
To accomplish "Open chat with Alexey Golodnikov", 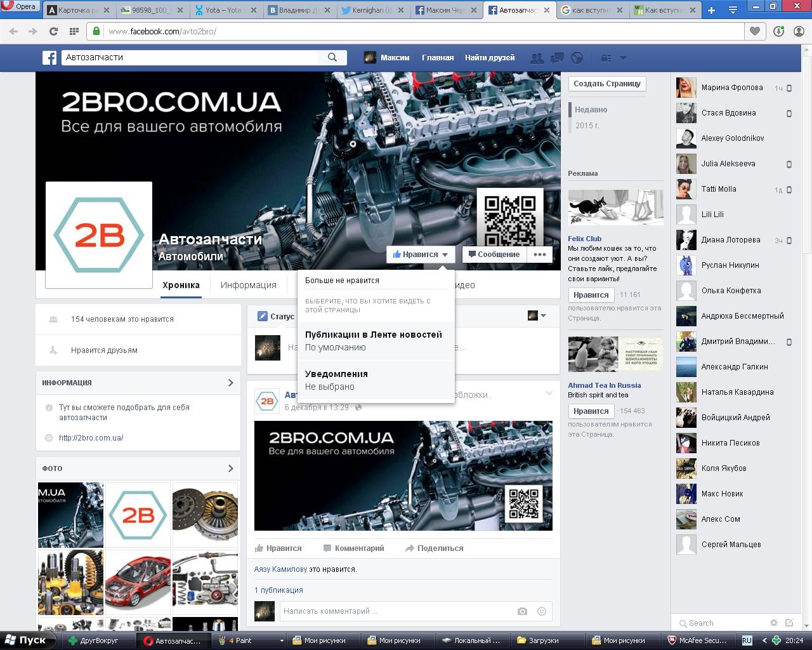I will pos(733,138).
